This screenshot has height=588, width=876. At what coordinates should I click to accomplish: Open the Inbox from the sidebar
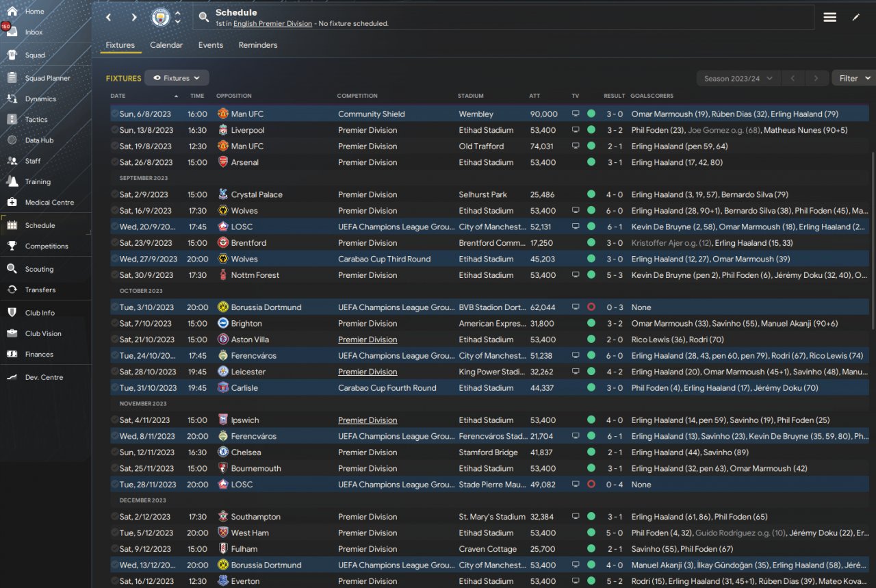[34, 32]
